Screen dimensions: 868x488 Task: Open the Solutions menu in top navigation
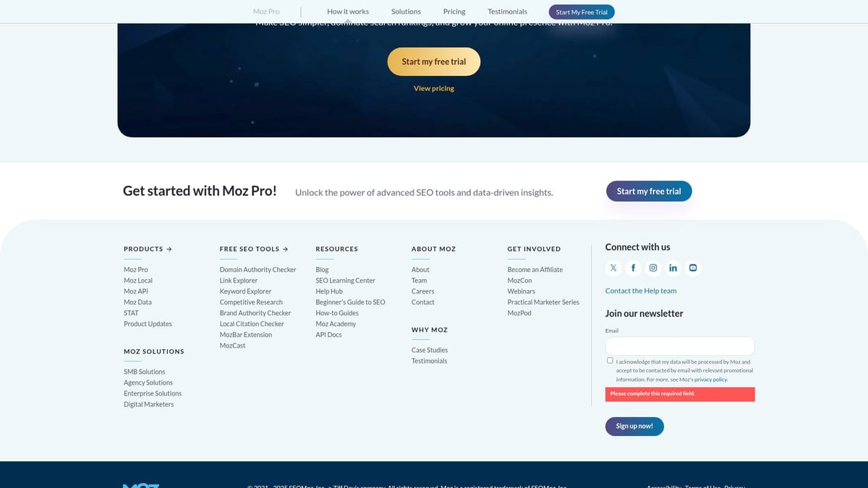406,12
